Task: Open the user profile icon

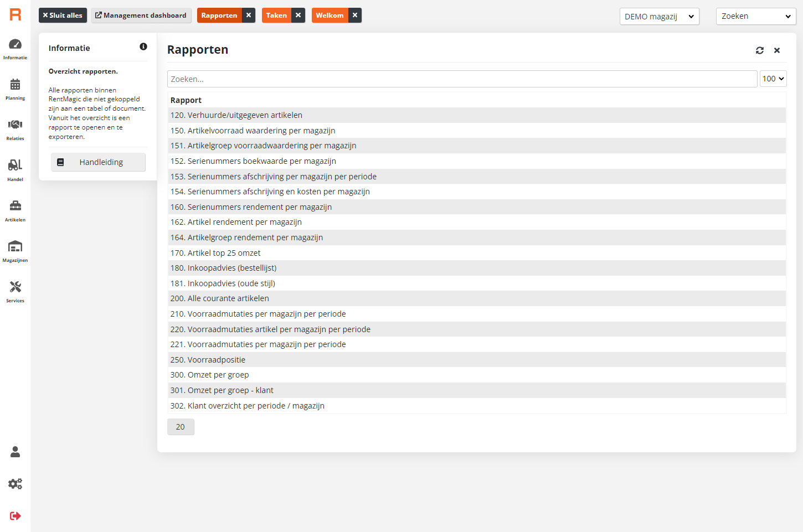Action: click(16, 452)
